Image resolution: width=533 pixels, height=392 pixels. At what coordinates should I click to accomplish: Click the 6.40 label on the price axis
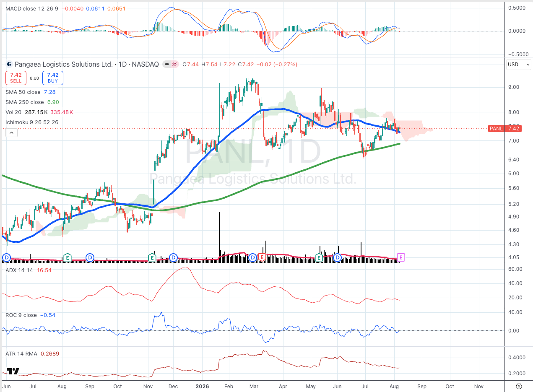point(514,160)
